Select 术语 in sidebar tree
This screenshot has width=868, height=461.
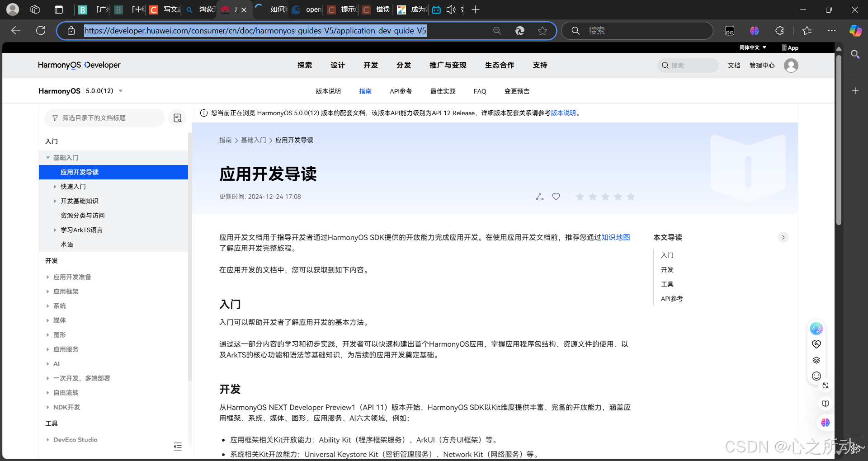tap(67, 245)
